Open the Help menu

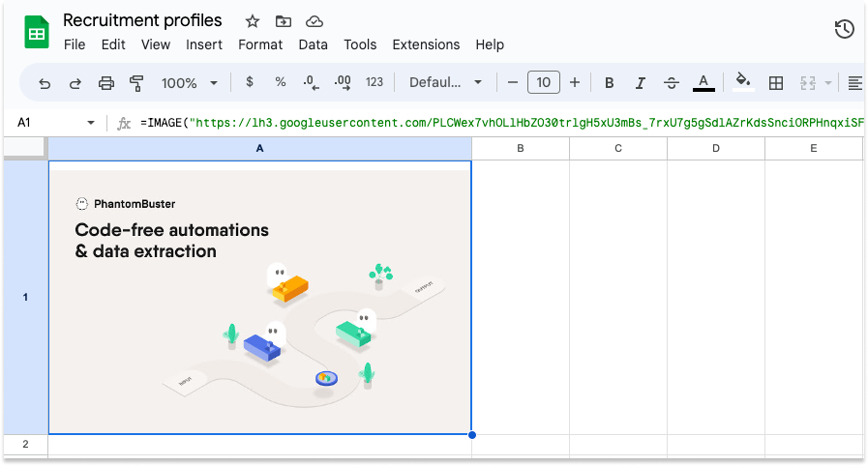pyautogui.click(x=490, y=44)
